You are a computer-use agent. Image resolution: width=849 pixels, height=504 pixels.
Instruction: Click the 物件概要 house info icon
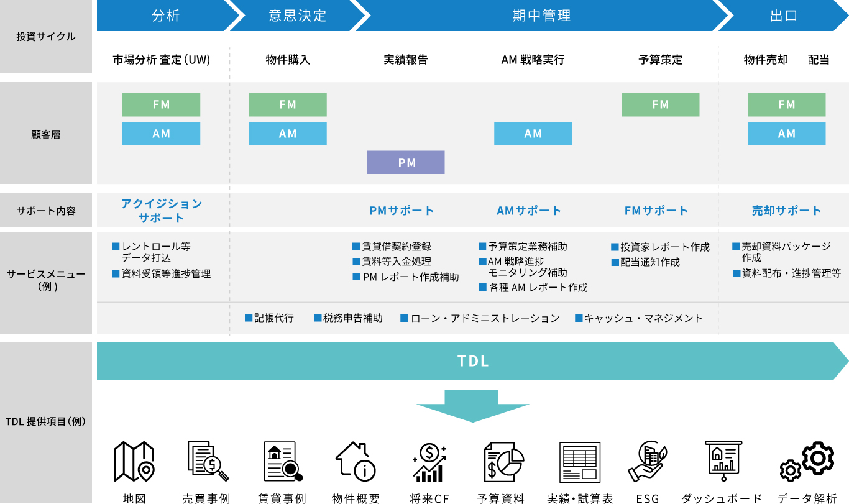click(356, 462)
